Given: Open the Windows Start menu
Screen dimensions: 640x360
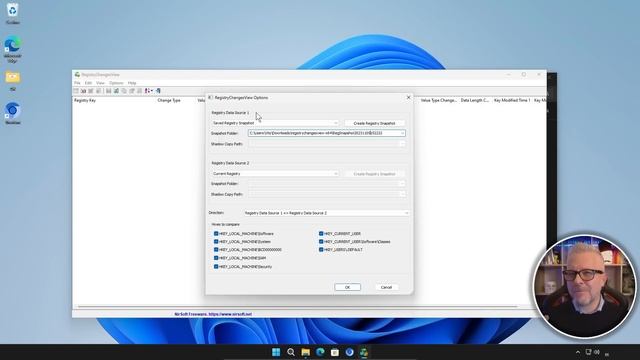Looking at the screenshot, I should [x=276, y=352].
